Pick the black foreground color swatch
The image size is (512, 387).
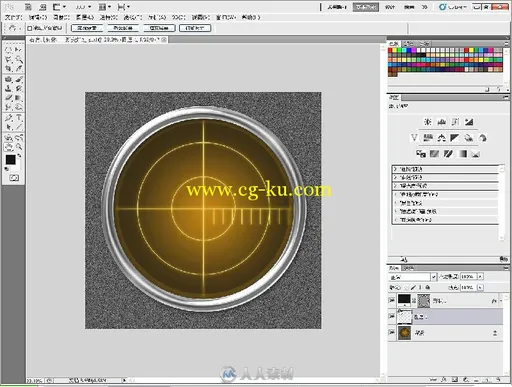[10, 160]
